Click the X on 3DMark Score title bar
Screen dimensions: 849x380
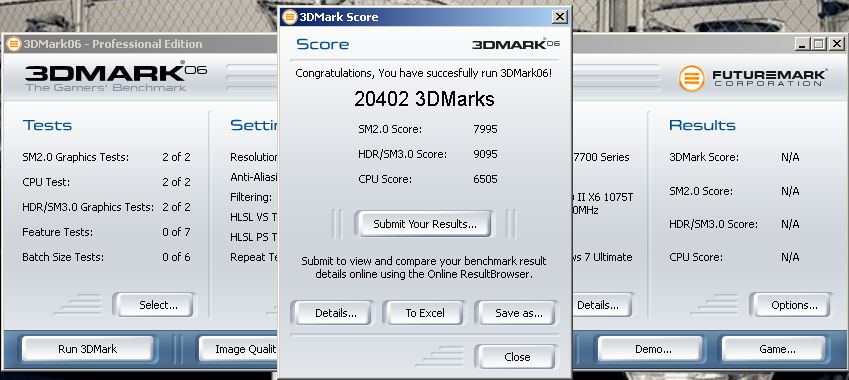coord(559,17)
